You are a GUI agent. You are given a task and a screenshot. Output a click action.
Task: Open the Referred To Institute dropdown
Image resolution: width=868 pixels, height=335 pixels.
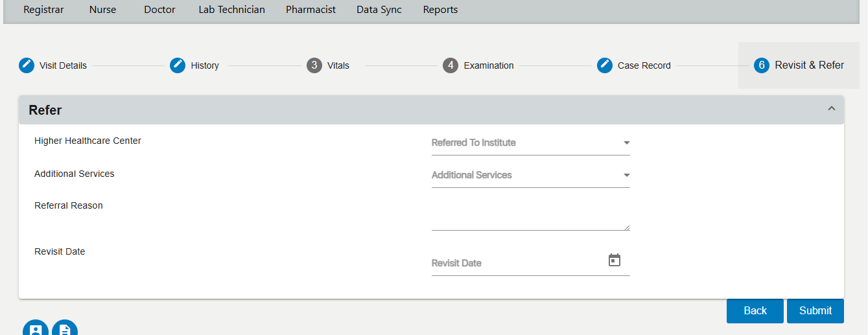530,143
